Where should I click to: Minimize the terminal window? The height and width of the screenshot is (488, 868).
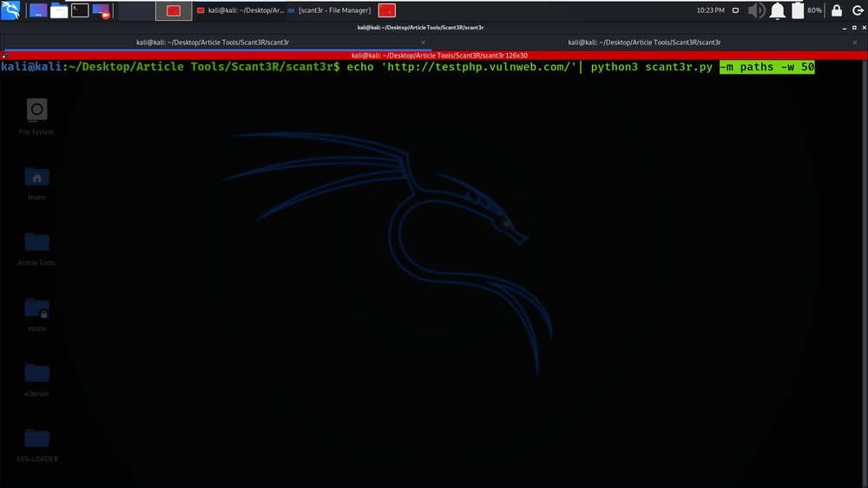click(845, 28)
